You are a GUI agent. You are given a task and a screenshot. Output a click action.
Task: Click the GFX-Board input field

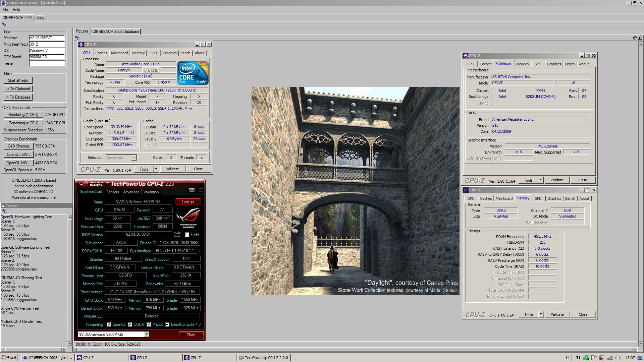tap(47, 57)
